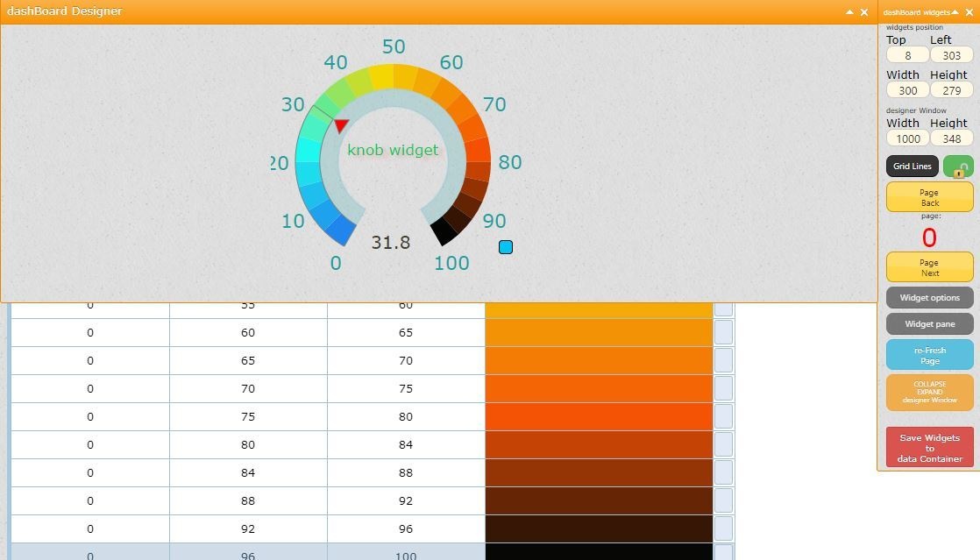
Task: Collapse the dashBoard widgets panel arrow
Action: tap(955, 12)
